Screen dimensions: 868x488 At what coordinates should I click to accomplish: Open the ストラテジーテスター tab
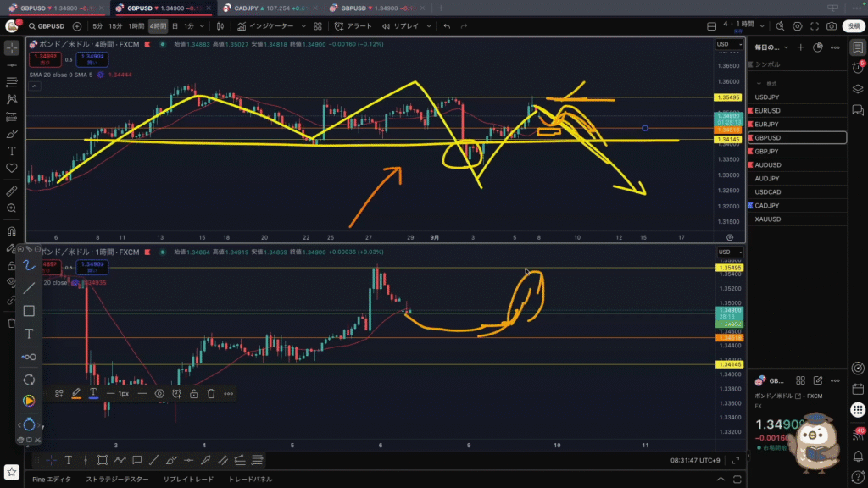click(x=117, y=480)
